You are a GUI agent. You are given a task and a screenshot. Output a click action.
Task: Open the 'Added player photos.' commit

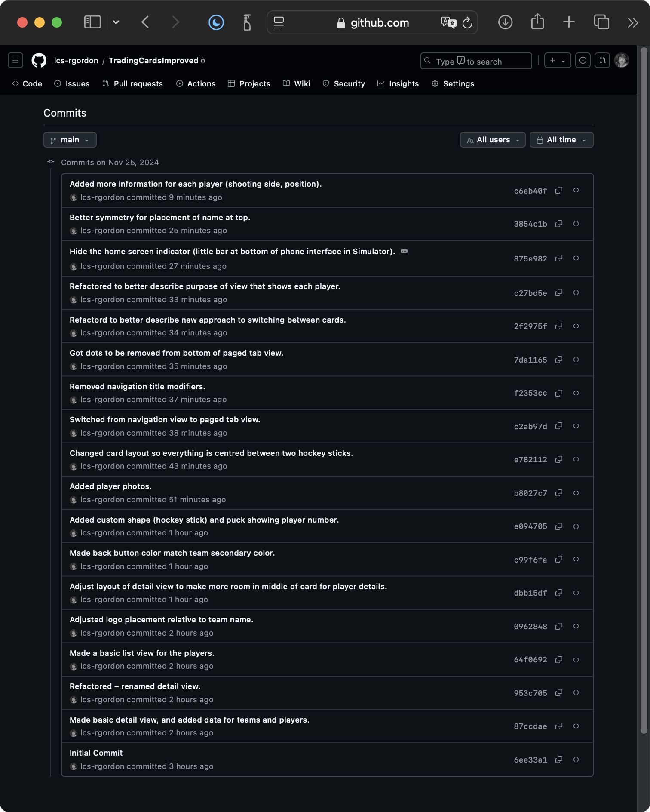coord(110,486)
